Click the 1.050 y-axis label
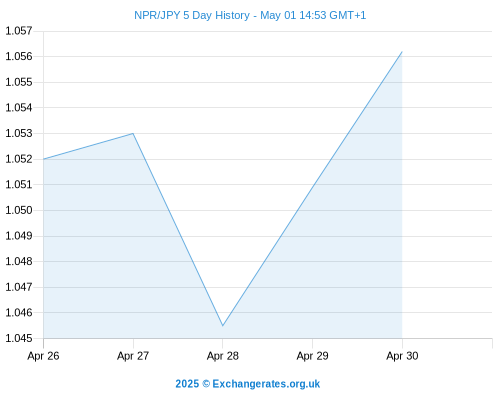Viewport: 495px width, 400px height. tap(19, 210)
